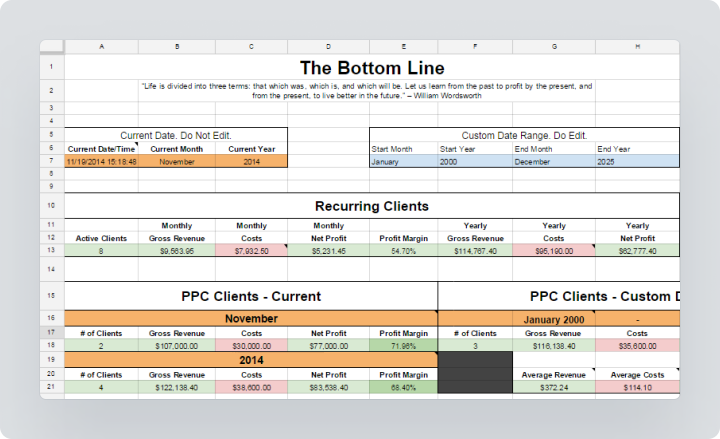
Task: Click 'PPC Clients - Current' heading
Action: 251,296
